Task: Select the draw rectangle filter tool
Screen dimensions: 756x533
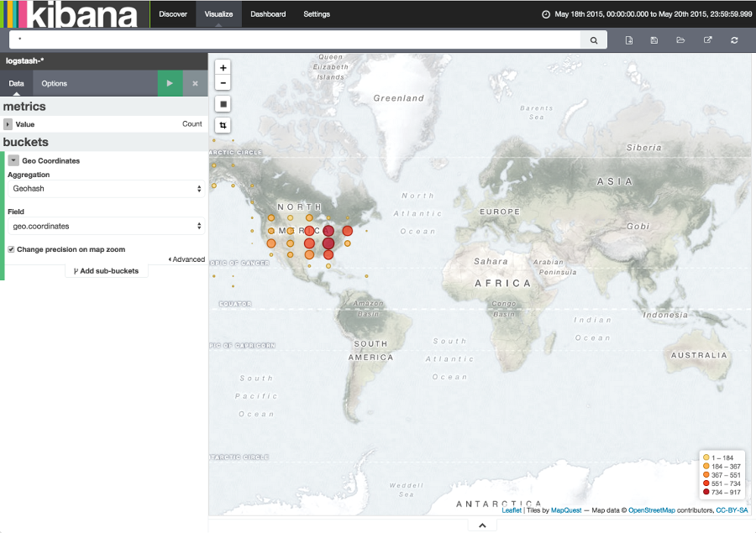Action: [223, 123]
